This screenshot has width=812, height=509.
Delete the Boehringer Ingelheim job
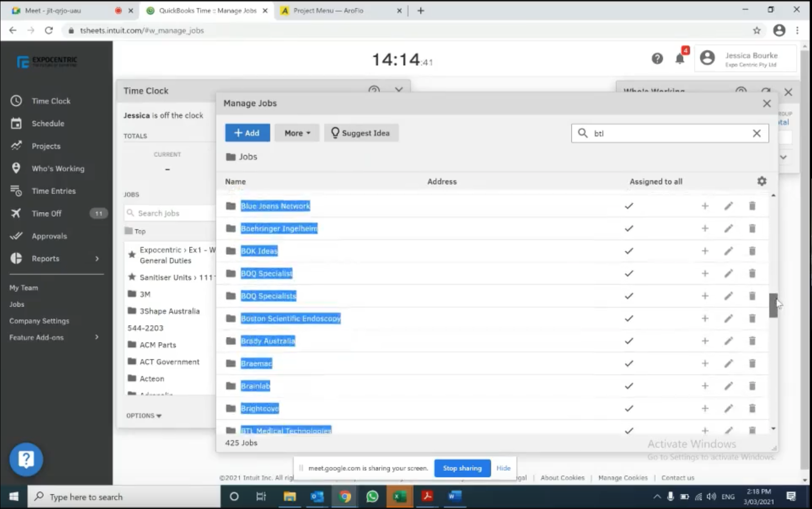point(752,229)
